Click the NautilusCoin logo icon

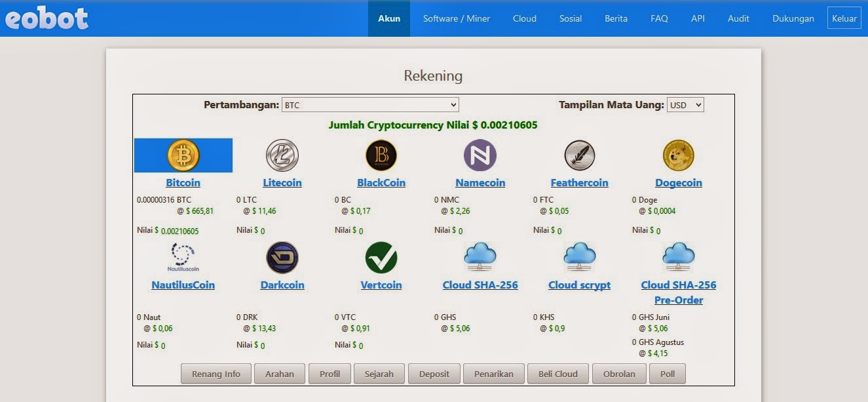tap(183, 258)
